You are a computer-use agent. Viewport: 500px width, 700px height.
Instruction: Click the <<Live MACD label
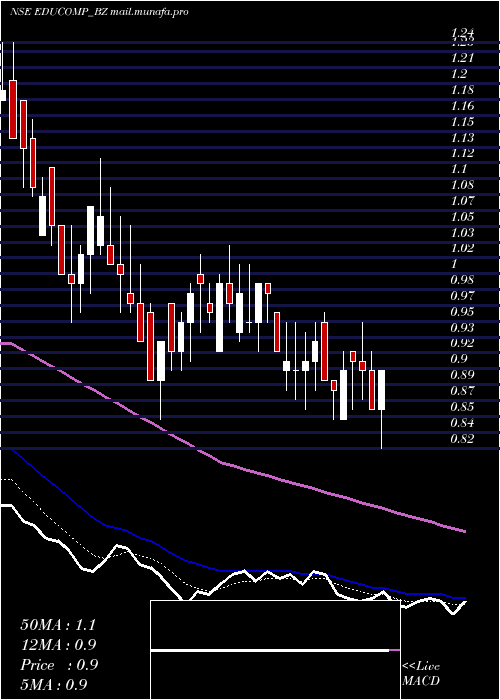coord(421,674)
